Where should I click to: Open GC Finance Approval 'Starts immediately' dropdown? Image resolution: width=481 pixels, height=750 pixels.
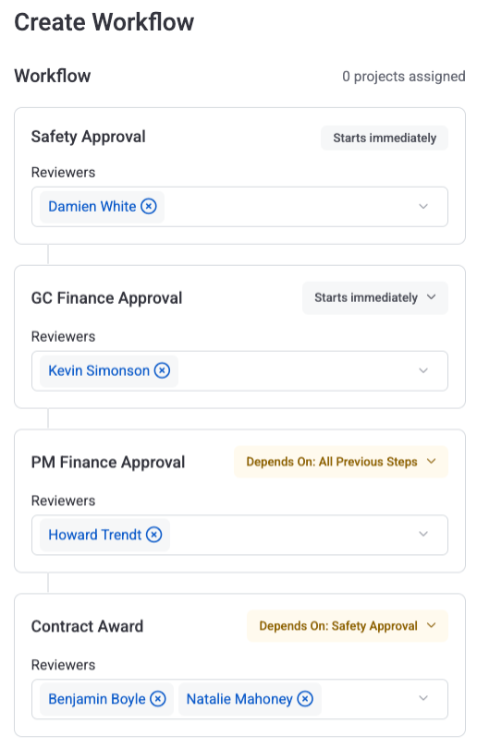click(375, 298)
